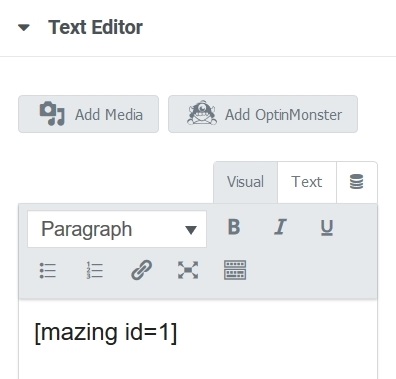Toggle bold formatting
Viewport: 396px width, 379px height.
pyautogui.click(x=234, y=227)
